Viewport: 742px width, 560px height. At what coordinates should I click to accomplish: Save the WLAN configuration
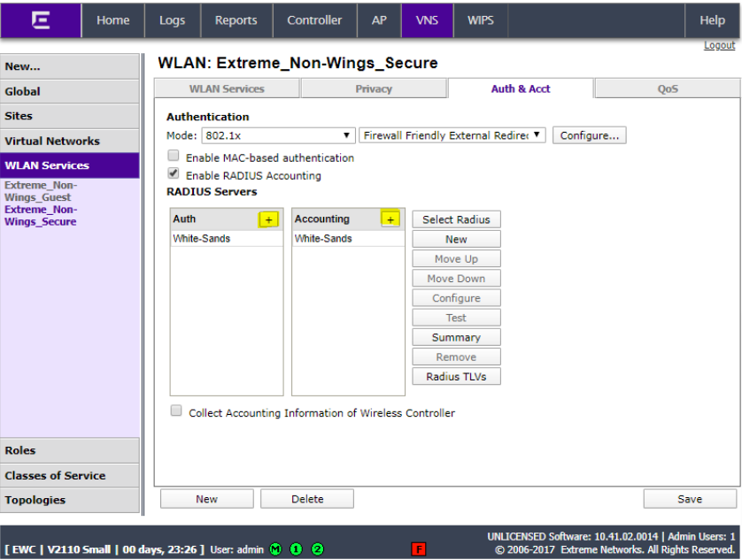click(x=690, y=499)
